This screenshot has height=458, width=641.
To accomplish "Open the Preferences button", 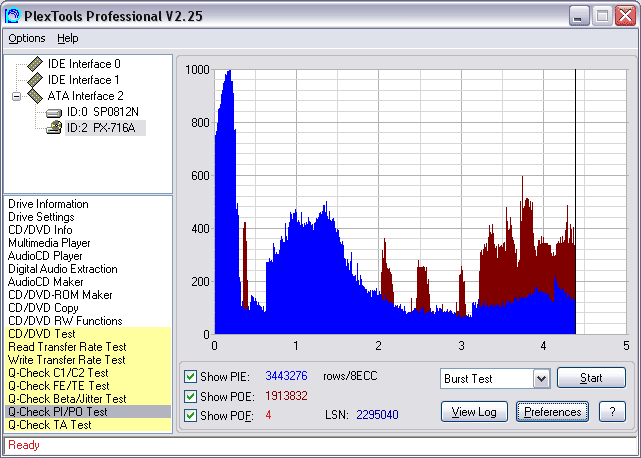I will pos(552,411).
